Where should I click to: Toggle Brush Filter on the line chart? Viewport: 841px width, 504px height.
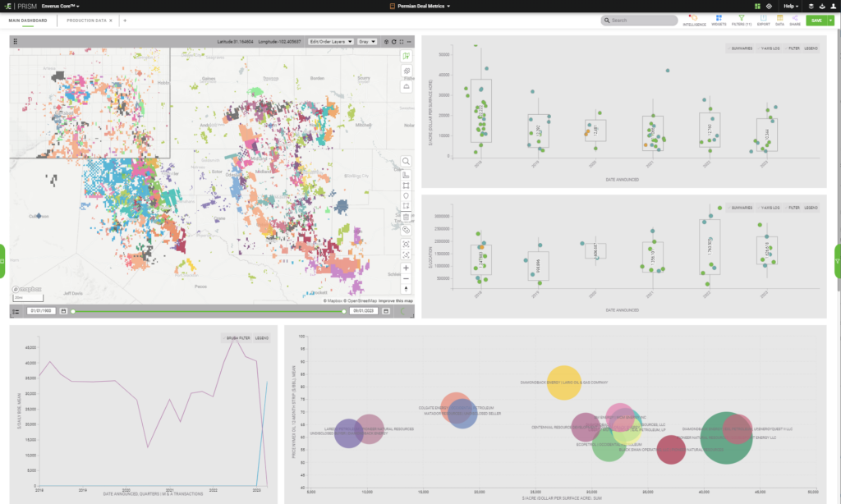pyautogui.click(x=239, y=337)
